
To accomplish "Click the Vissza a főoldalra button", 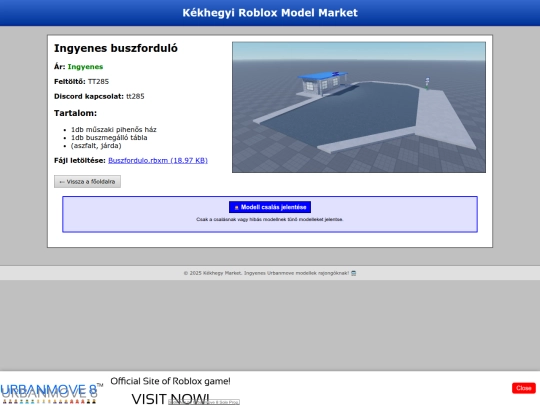I will pos(87,181).
